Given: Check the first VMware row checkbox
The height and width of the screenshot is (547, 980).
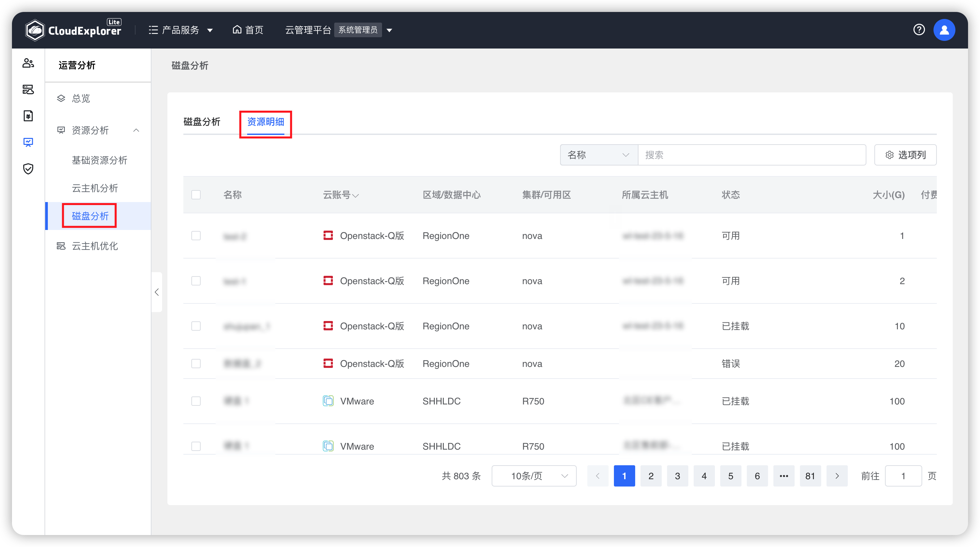Looking at the screenshot, I should coord(196,401).
